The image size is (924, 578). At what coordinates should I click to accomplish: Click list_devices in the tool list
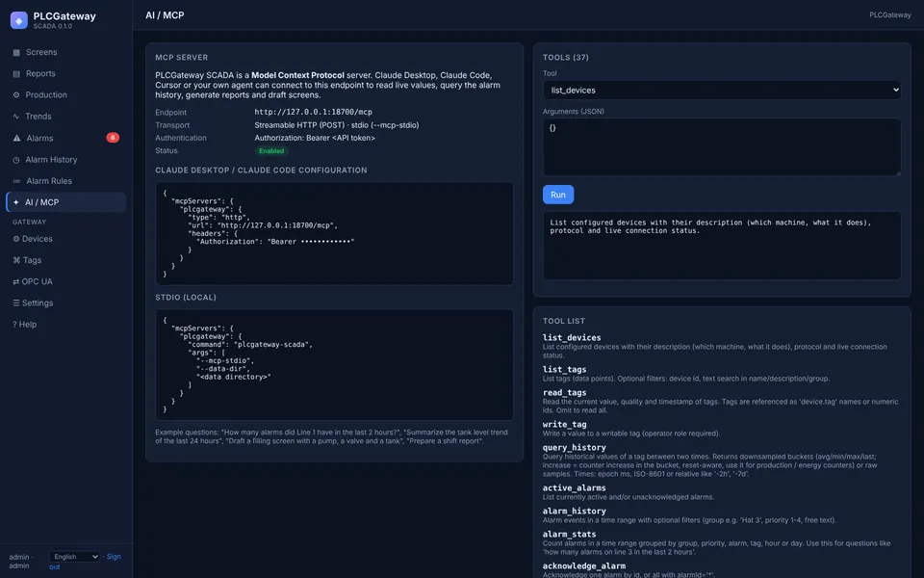coord(572,337)
